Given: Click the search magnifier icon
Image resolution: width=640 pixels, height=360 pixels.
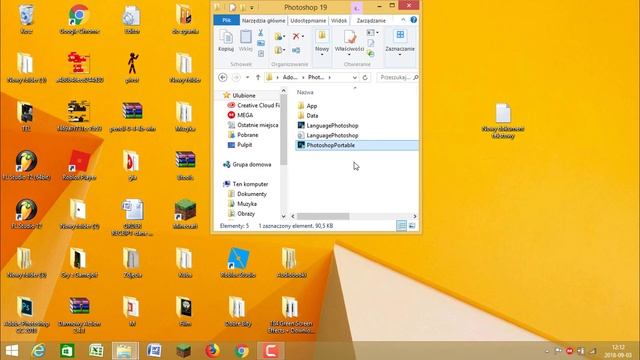Looking at the screenshot, I should 415,77.
